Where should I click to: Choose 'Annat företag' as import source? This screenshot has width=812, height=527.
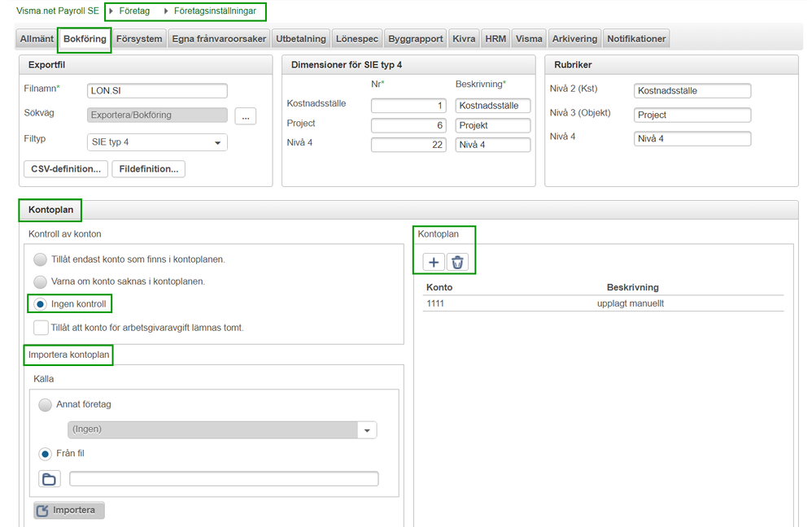[45, 404]
